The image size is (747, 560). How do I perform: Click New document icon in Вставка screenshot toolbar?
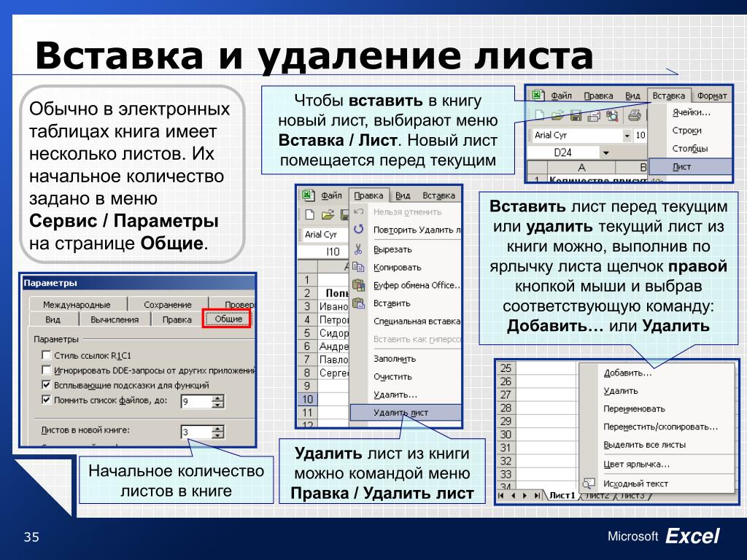(539, 114)
